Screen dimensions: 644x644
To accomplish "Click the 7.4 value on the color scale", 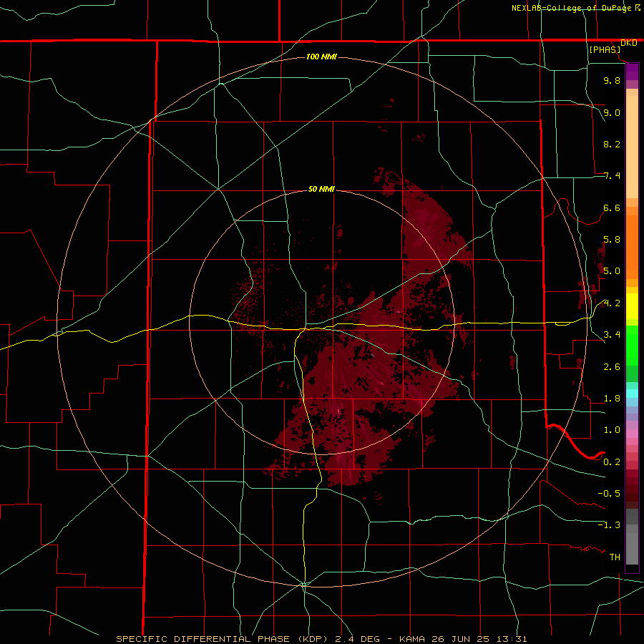I will click(612, 176).
